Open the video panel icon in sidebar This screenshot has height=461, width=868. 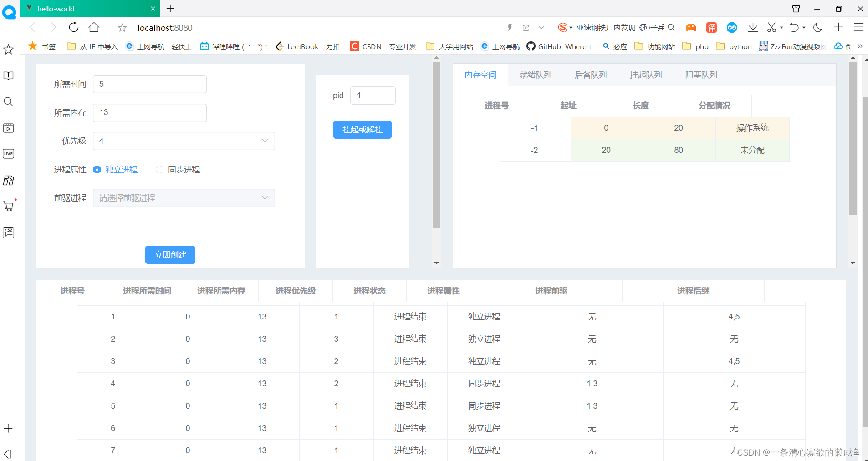(x=8, y=128)
